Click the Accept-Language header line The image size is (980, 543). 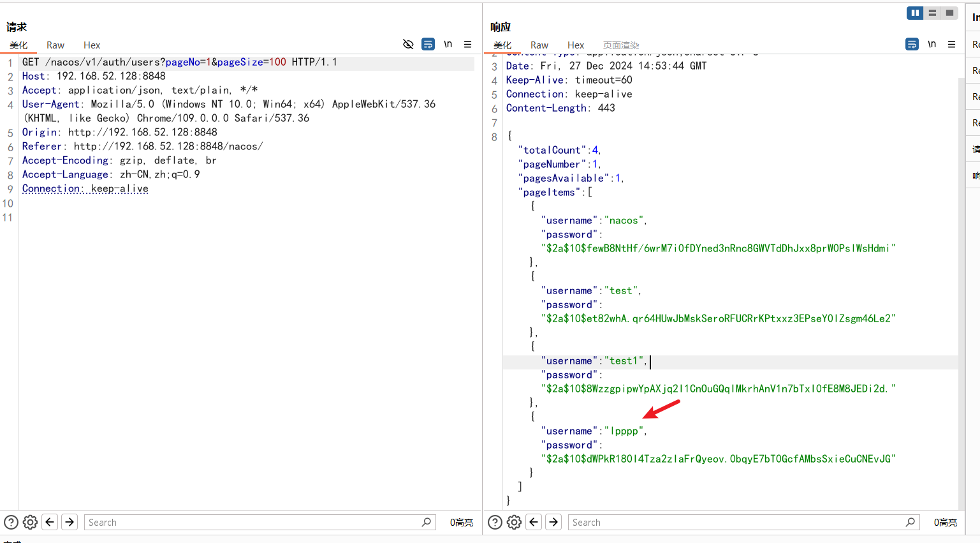click(111, 174)
